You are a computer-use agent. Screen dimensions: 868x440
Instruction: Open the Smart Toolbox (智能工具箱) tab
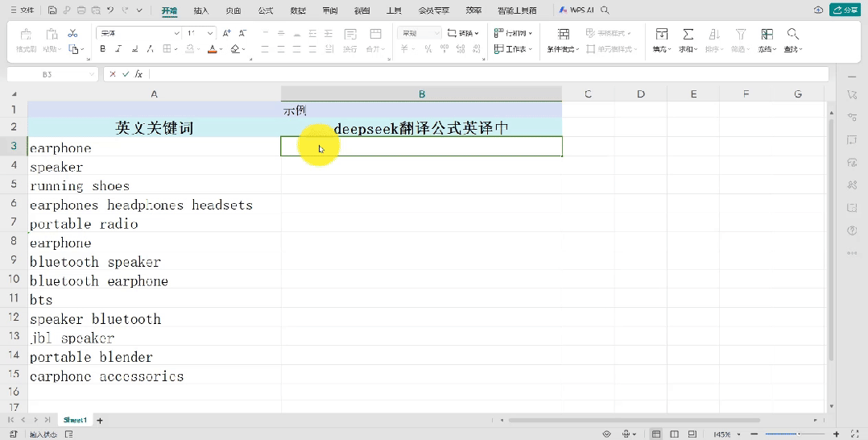[x=517, y=10]
